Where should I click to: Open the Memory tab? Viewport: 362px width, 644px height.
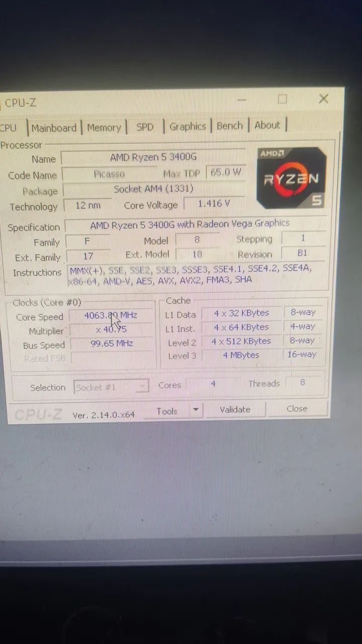(x=104, y=127)
